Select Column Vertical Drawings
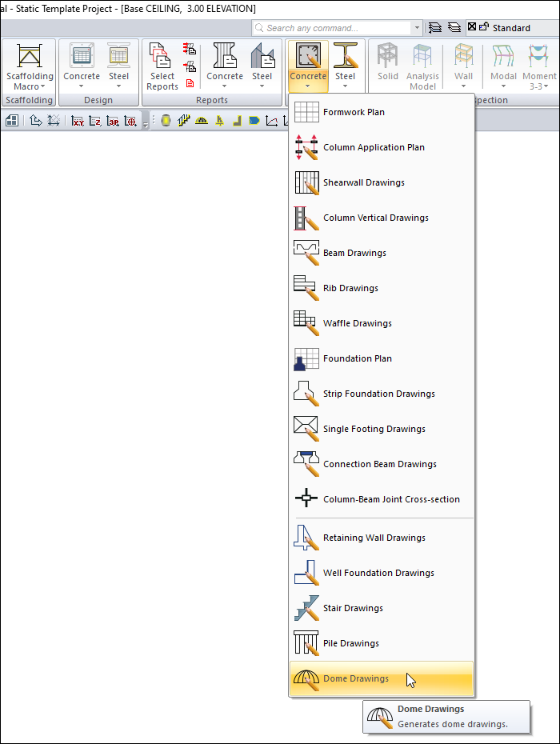The height and width of the screenshot is (744, 560). pos(381,218)
